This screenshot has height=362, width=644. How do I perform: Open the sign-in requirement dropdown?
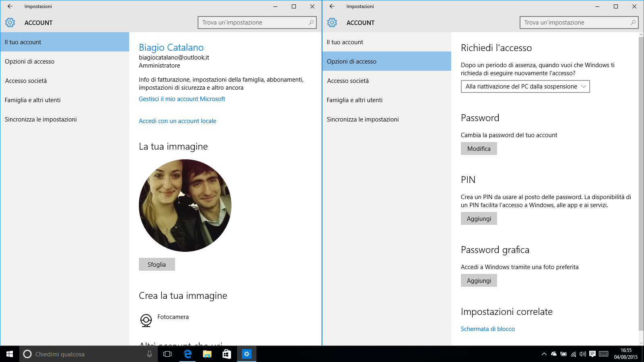pos(525,86)
